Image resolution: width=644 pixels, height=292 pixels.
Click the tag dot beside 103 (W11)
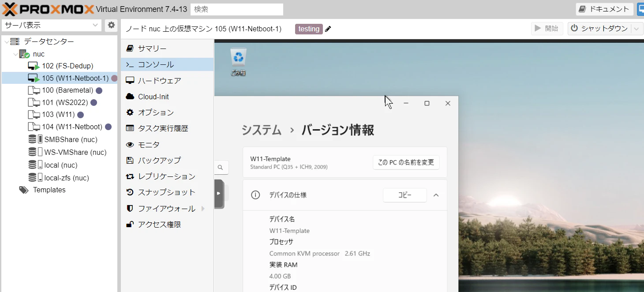click(x=80, y=115)
